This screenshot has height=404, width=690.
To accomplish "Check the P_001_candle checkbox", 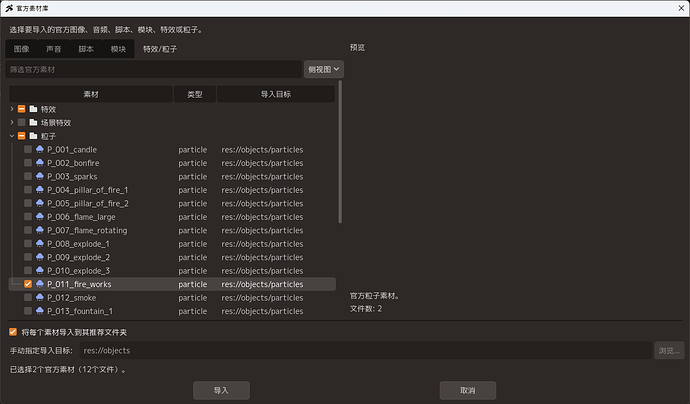I will (x=28, y=149).
